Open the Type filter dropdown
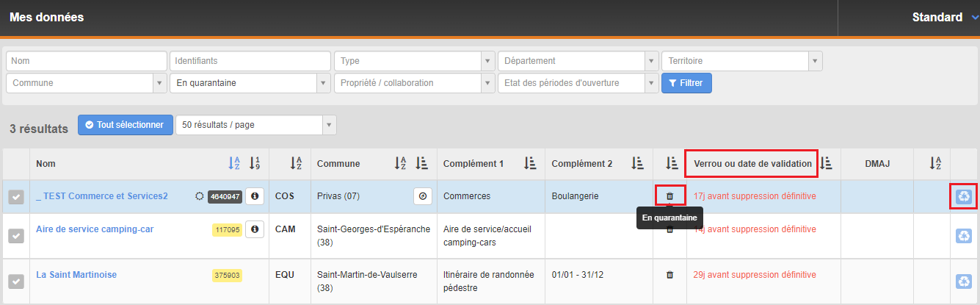This screenshot has height=305, width=980. pos(414,61)
